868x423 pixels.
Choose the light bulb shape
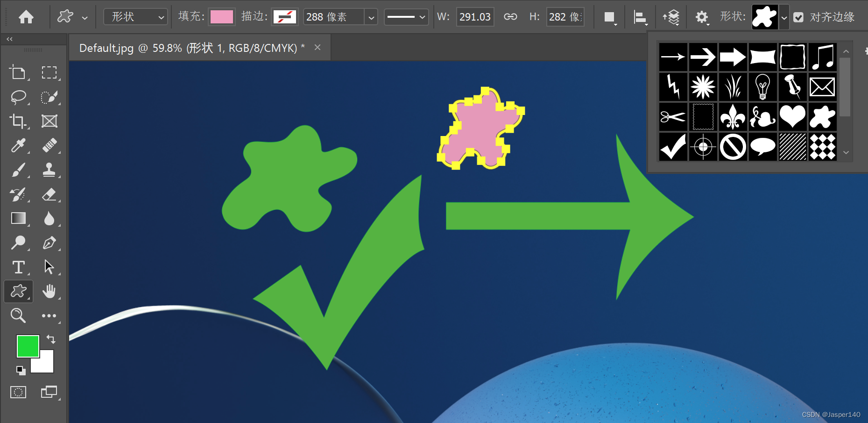click(762, 87)
